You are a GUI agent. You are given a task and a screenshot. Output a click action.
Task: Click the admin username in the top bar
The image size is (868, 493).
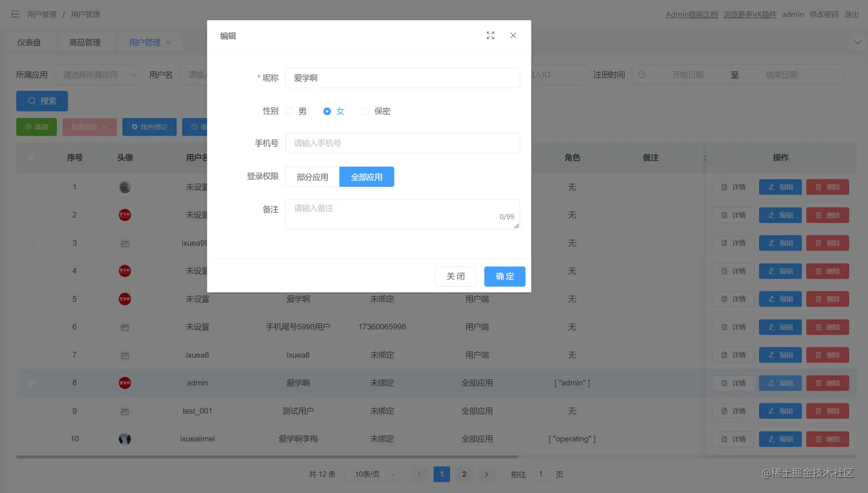coord(793,14)
